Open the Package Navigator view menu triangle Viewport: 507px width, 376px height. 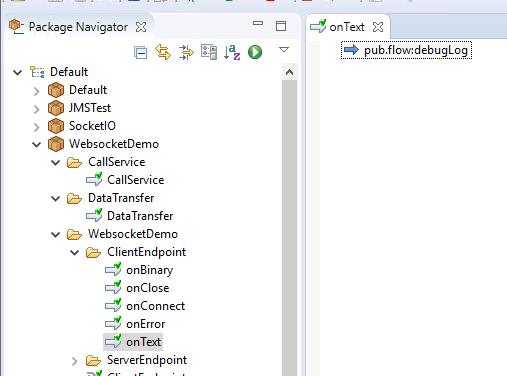[284, 50]
